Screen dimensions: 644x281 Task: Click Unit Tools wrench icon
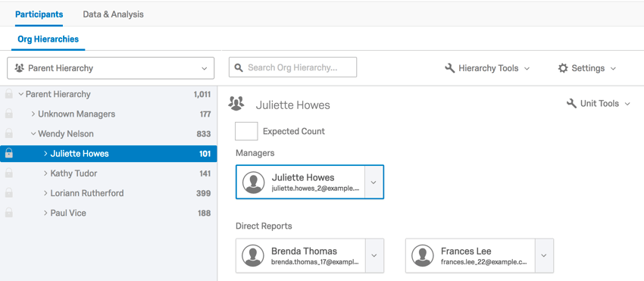click(571, 104)
